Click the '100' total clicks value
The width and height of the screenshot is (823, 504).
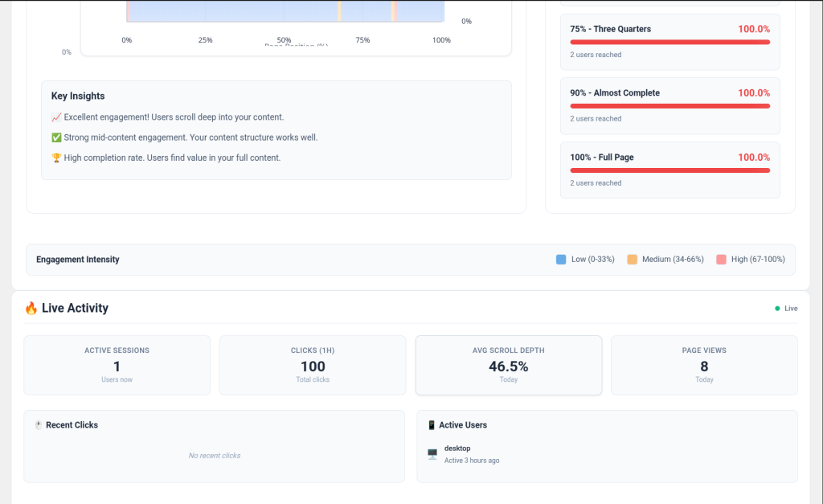pyautogui.click(x=313, y=367)
